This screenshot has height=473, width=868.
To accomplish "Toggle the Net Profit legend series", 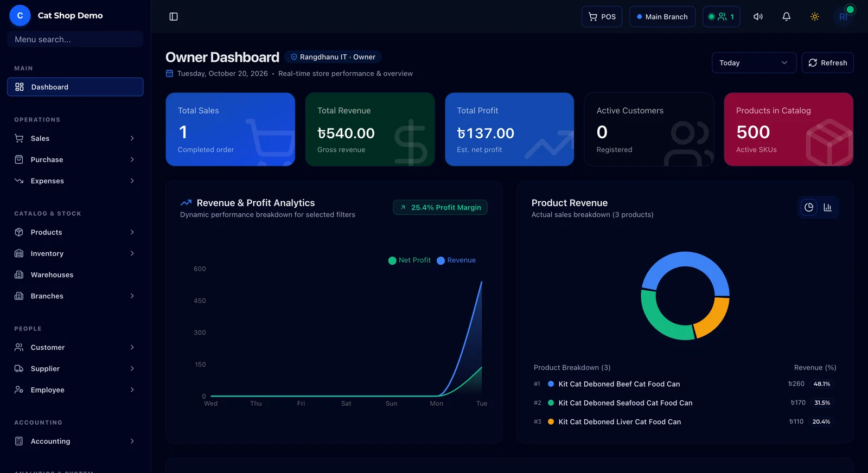I will (x=410, y=260).
